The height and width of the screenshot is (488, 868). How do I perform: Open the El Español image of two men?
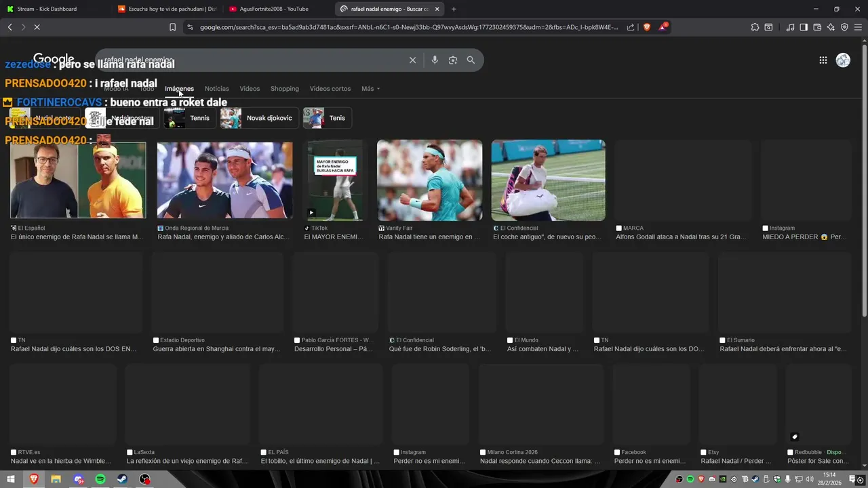point(78,180)
